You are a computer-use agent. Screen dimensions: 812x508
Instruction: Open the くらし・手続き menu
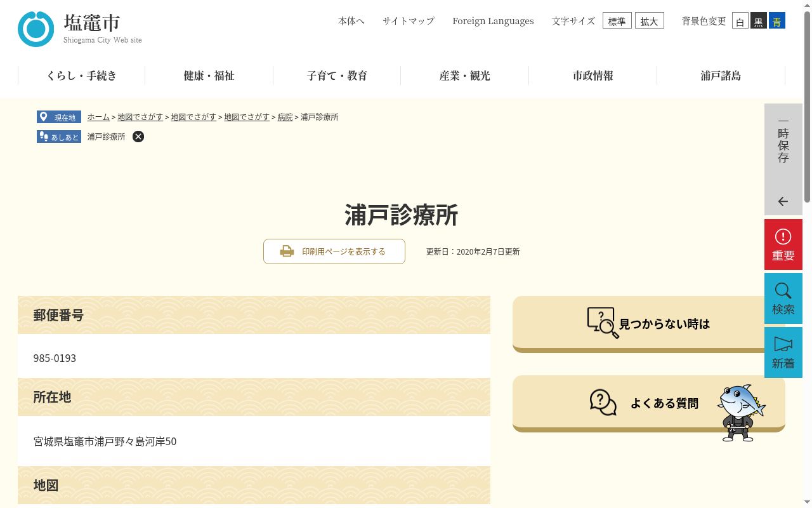[x=82, y=76]
